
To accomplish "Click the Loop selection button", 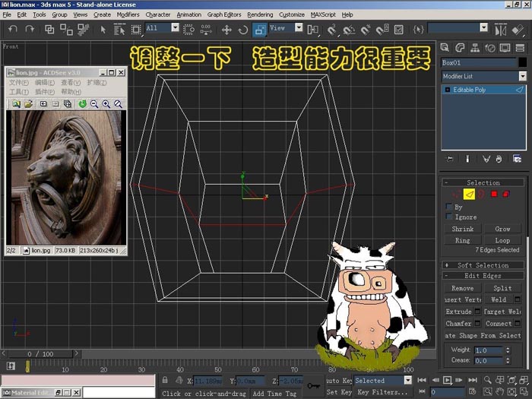I will 502,240.
